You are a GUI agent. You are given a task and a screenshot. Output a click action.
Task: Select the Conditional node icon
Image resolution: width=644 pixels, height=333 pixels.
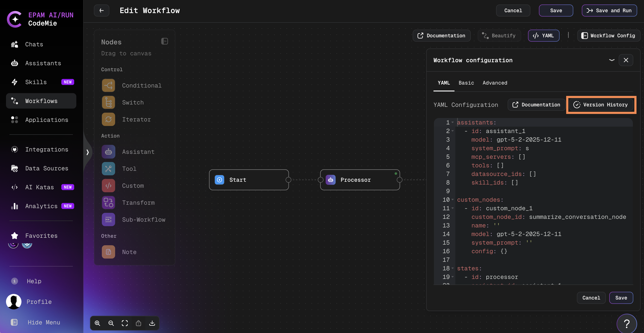(108, 86)
